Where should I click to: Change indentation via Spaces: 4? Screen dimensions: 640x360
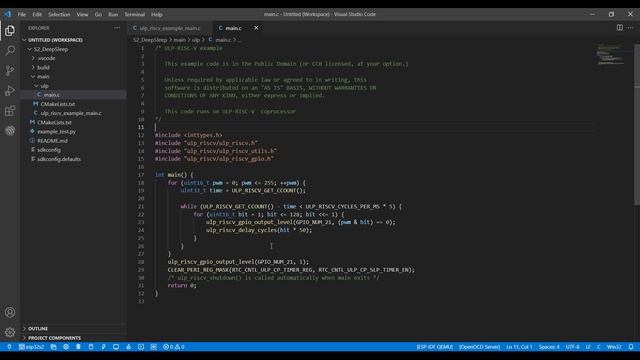[549, 347]
